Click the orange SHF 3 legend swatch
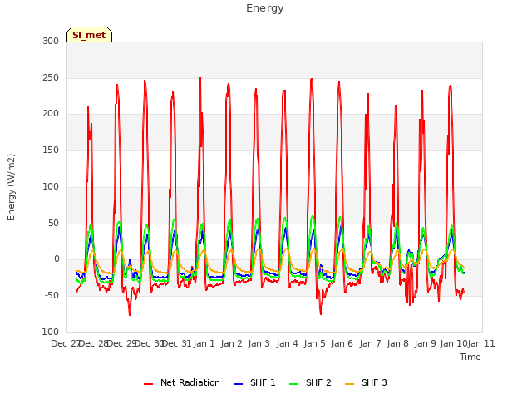The width and height of the screenshot is (532, 399). tap(349, 384)
